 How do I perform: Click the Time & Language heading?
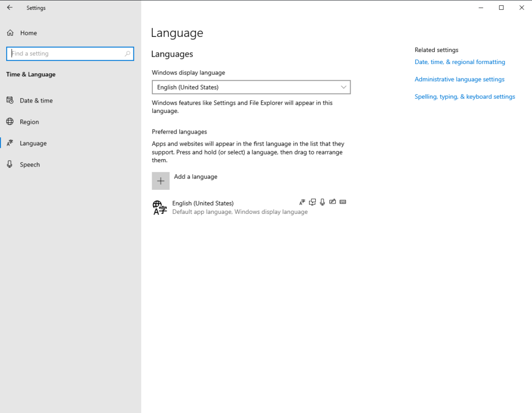[x=31, y=74]
